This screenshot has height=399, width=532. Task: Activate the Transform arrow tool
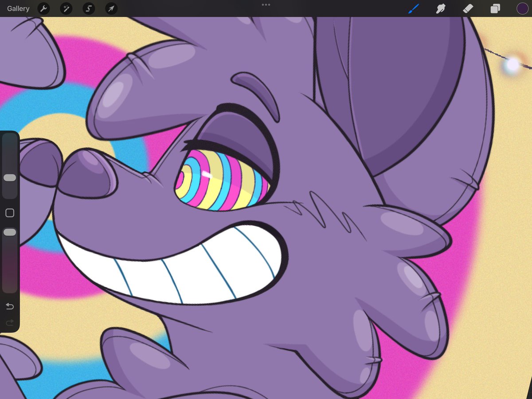(x=111, y=8)
